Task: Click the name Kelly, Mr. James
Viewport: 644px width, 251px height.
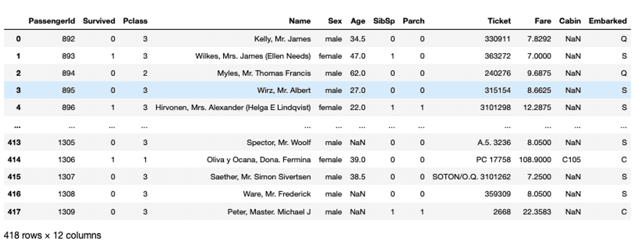Action: point(282,39)
